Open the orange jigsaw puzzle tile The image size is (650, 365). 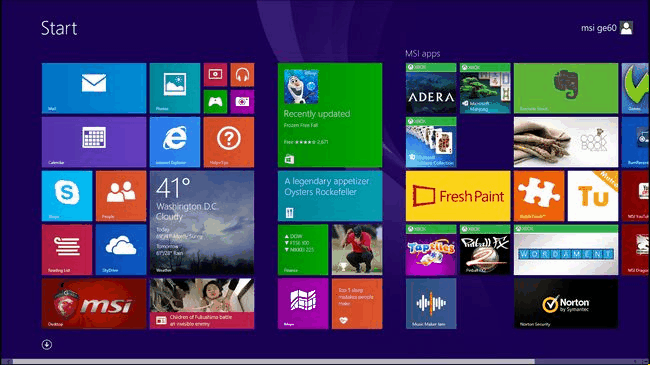coord(539,196)
